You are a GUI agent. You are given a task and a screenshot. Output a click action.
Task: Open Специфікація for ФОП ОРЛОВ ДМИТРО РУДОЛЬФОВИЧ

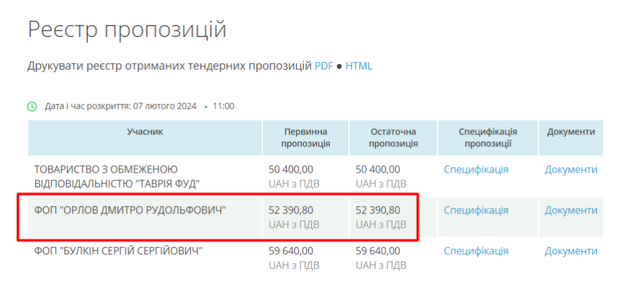coord(475,210)
